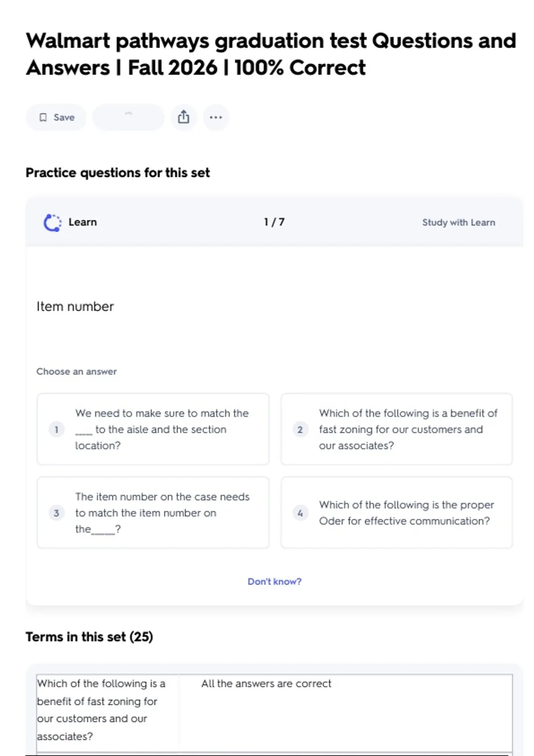Choose answer 4 about effective communication
534x756 pixels.
(x=396, y=513)
